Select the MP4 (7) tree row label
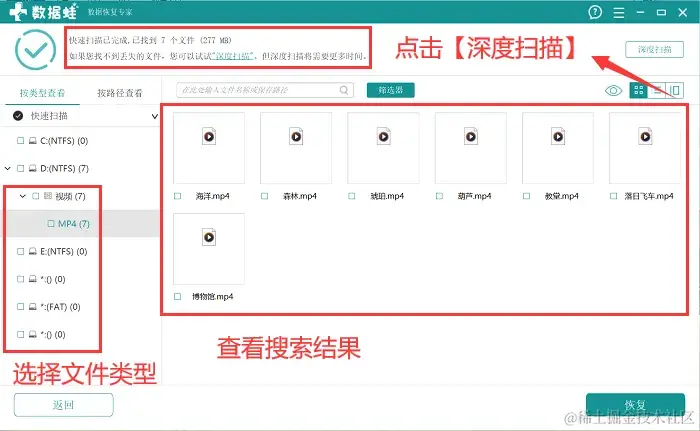Screen dimensions: 700x431 [74, 224]
